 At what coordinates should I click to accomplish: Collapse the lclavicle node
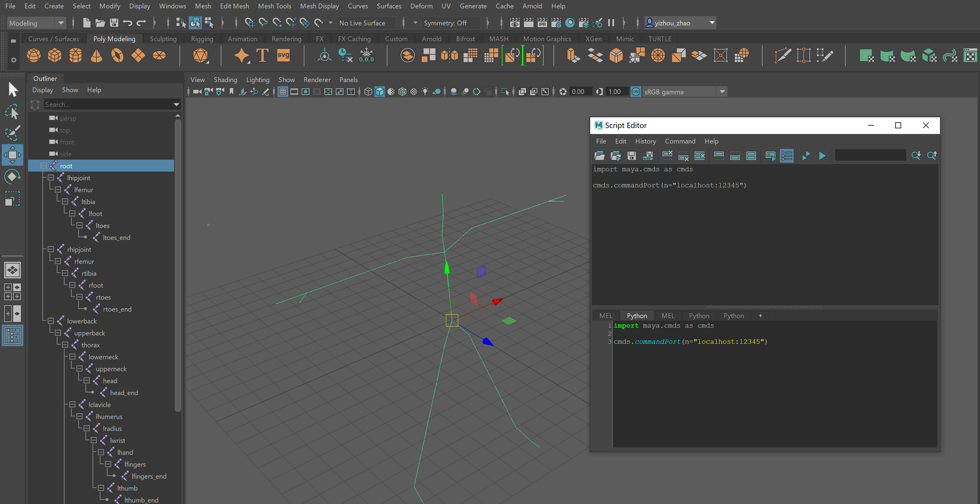coord(72,404)
